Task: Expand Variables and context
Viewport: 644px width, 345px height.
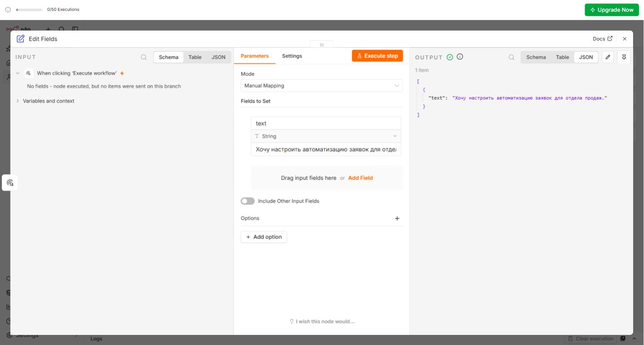Action: (x=18, y=101)
